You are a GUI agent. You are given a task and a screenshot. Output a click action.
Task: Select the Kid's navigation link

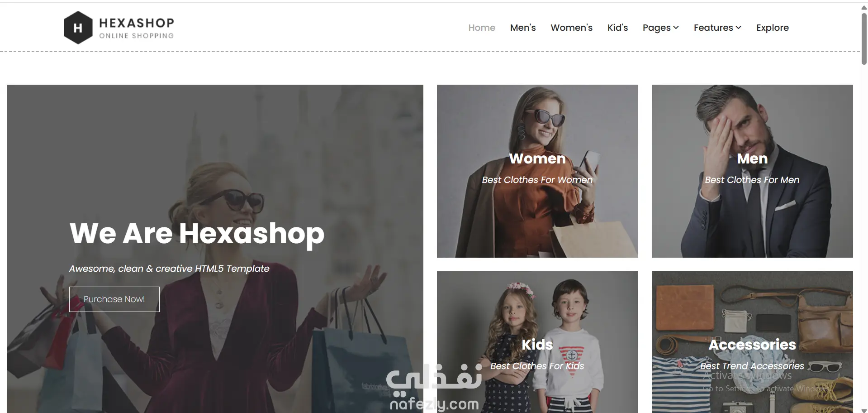coord(618,28)
